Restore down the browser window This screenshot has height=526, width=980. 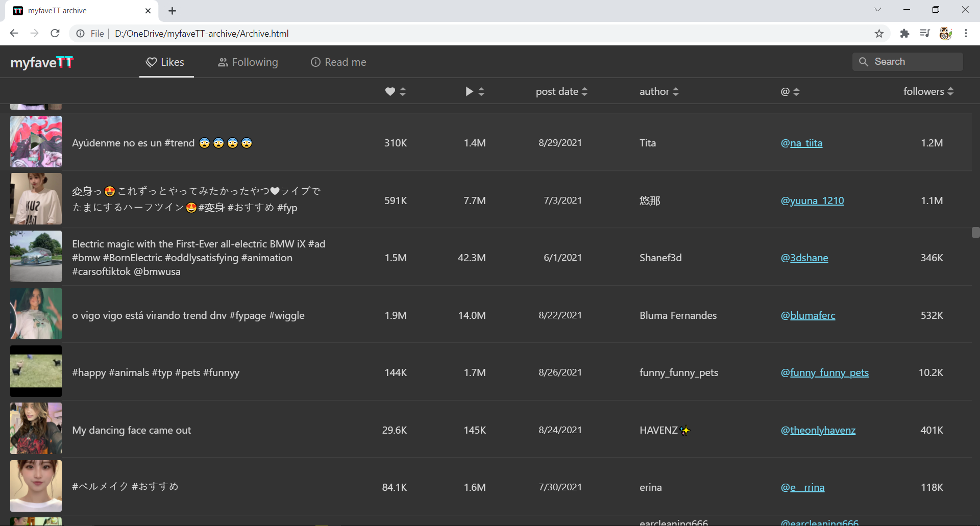click(936, 10)
